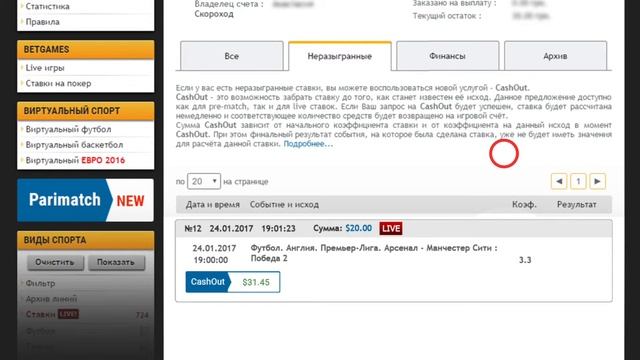Open the Все tab

tap(231, 56)
